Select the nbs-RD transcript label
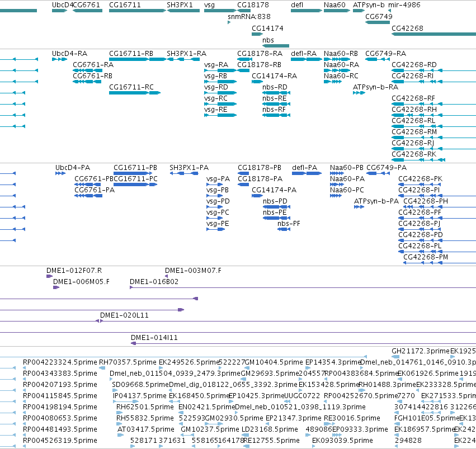Image resolution: width=476 pixels, height=449 pixels. click(275, 87)
